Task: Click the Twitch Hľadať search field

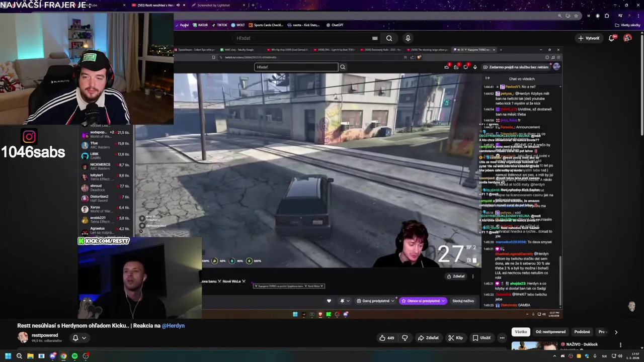Action: click(296, 67)
